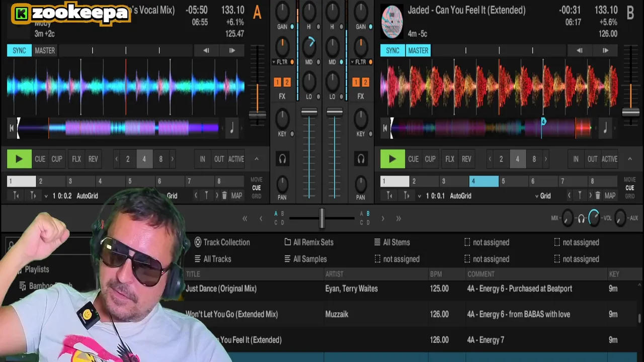Screen dimensions: 644x362
Task: Click CUP button on deck B
Action: tap(430, 159)
